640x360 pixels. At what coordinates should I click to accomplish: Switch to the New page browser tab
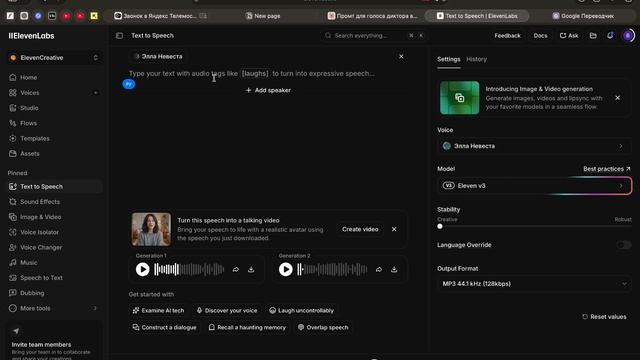tap(263, 16)
